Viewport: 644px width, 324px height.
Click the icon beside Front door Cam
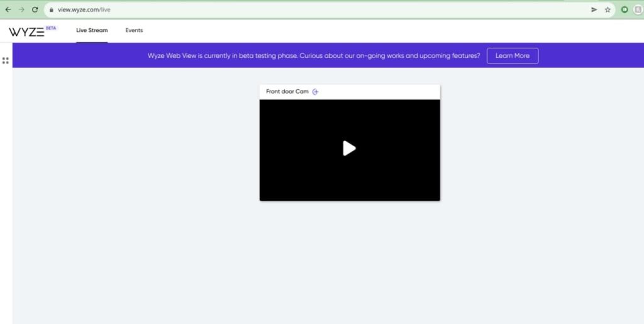(x=316, y=92)
